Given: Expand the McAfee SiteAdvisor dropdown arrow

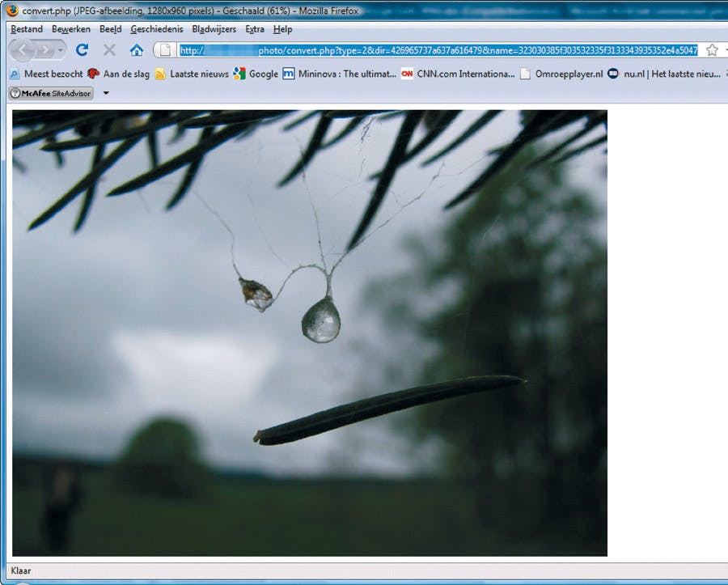Looking at the screenshot, I should pyautogui.click(x=106, y=93).
